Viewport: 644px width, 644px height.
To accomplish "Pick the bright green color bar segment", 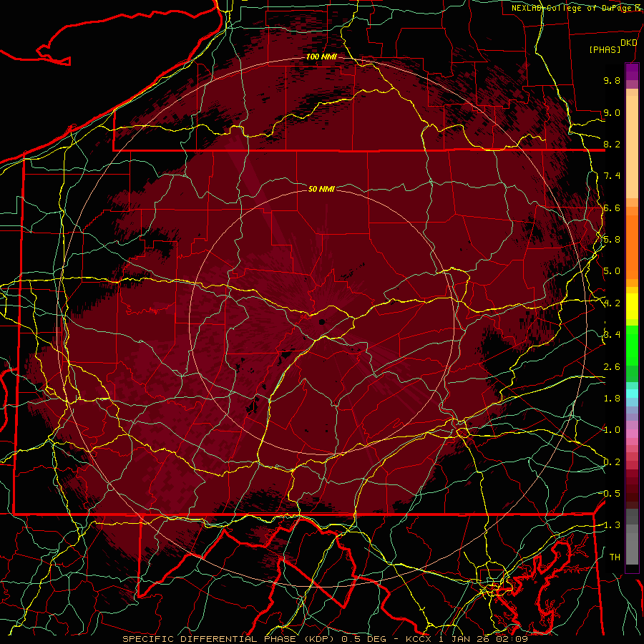I will [x=632, y=345].
